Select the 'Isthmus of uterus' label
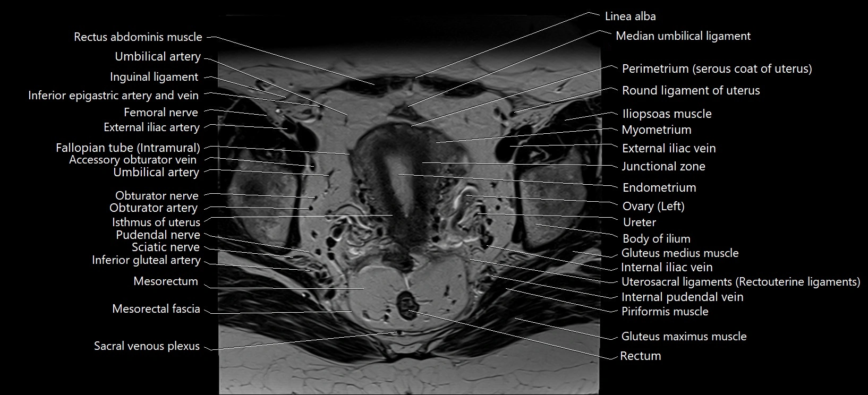The height and width of the screenshot is (395, 868). [156, 222]
